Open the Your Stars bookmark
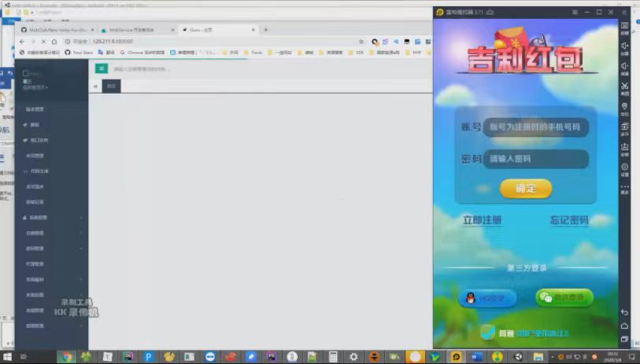The width and height of the screenshot is (640, 364). 79,53
